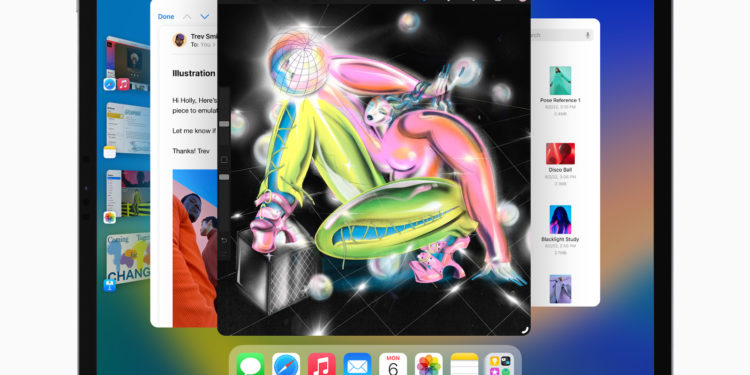The height and width of the screenshot is (375, 750).
Task: Open Notes from the dock
Action: (x=464, y=364)
